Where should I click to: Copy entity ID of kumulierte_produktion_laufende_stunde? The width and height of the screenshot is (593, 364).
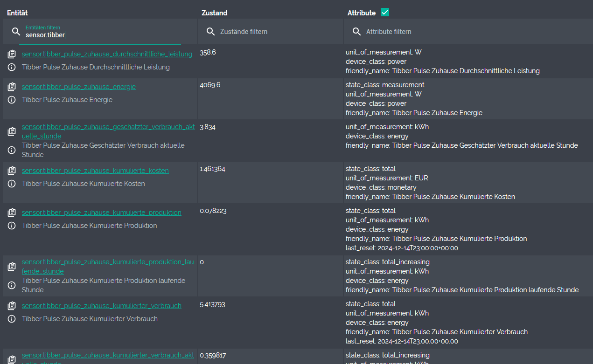[12, 267]
